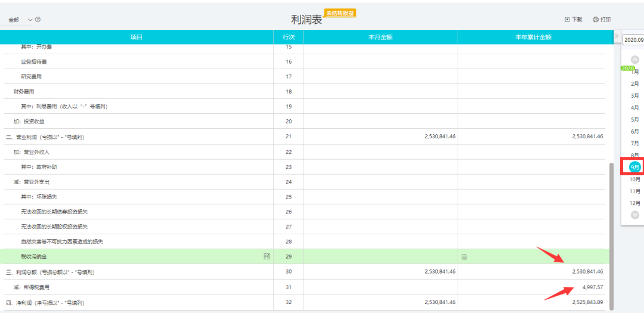The image size is (644, 313).
Task: Click the edit formula icon in row 29
Action: tap(267, 256)
